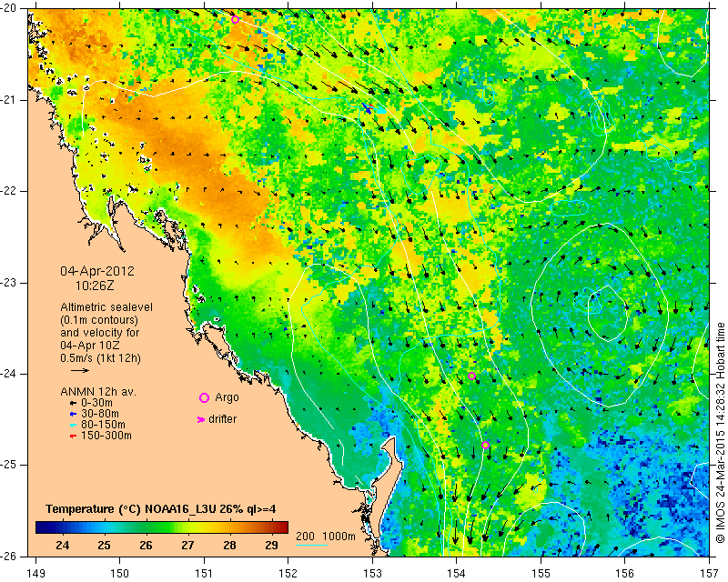This screenshot has height=582, width=728.
Task: Click the latitude axis label -20
Action: pyautogui.click(x=8, y=8)
